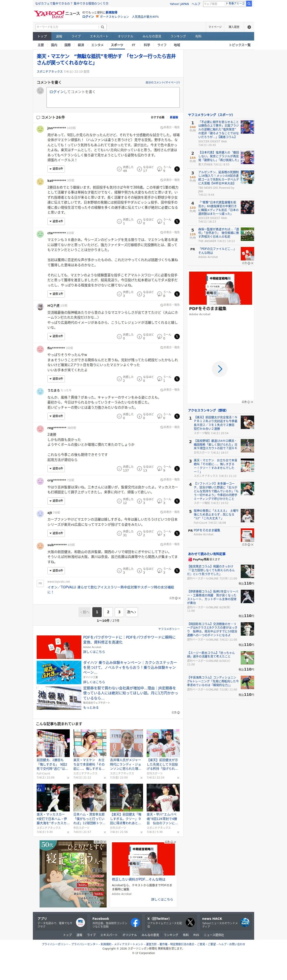Expand 返信4件 under kat's comment
287x980 pixels.
point(56,221)
